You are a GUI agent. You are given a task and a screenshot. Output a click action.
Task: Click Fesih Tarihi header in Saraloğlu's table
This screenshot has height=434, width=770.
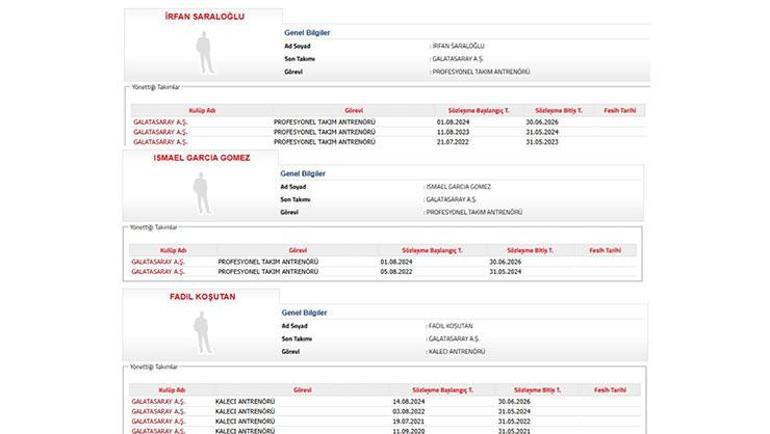tap(620, 110)
